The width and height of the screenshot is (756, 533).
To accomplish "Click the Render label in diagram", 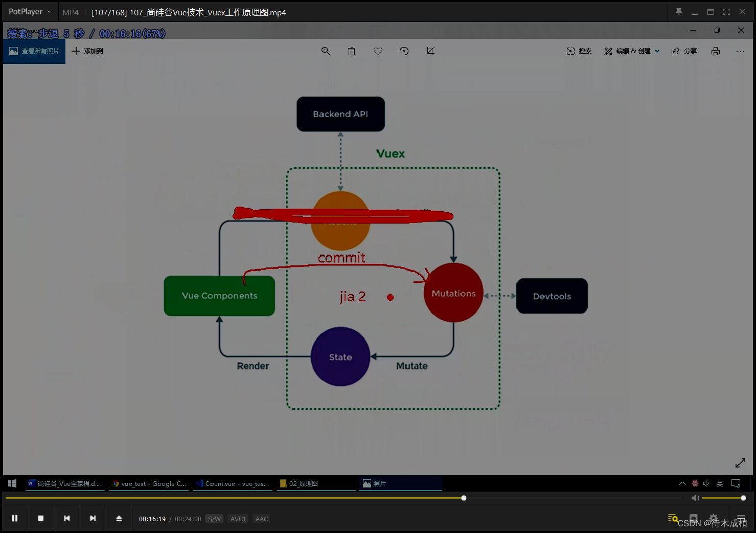I will (x=253, y=366).
